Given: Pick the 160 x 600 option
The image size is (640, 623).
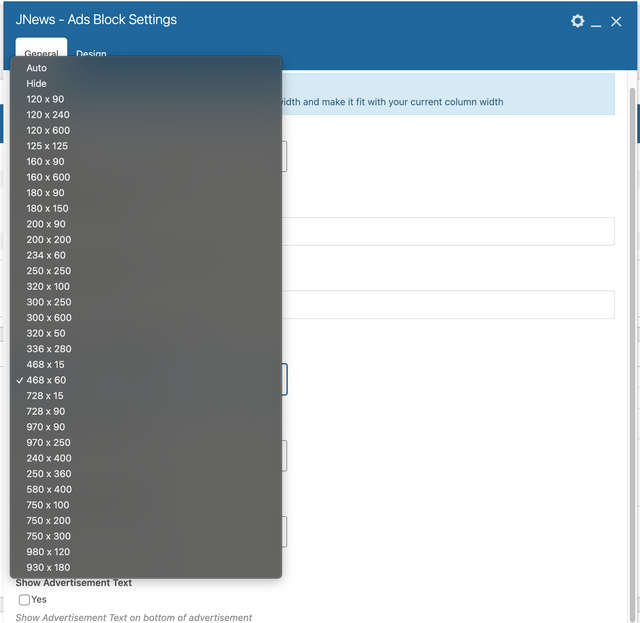Looking at the screenshot, I should [x=146, y=177].
